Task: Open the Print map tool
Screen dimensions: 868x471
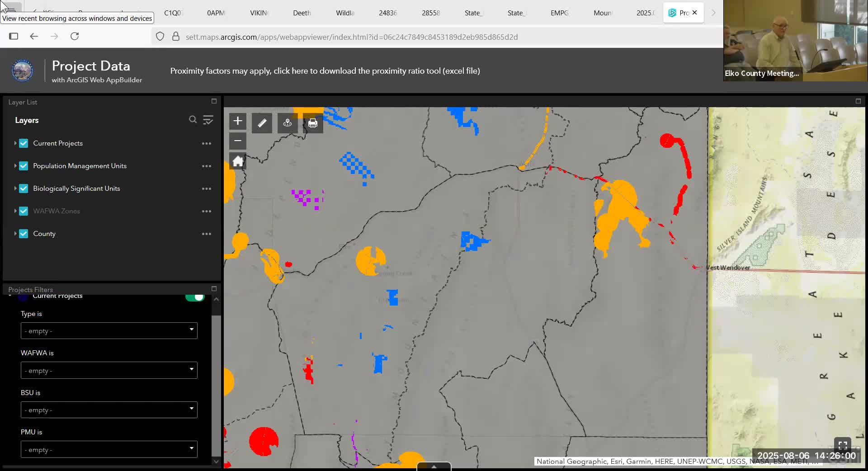Action: tap(312, 123)
